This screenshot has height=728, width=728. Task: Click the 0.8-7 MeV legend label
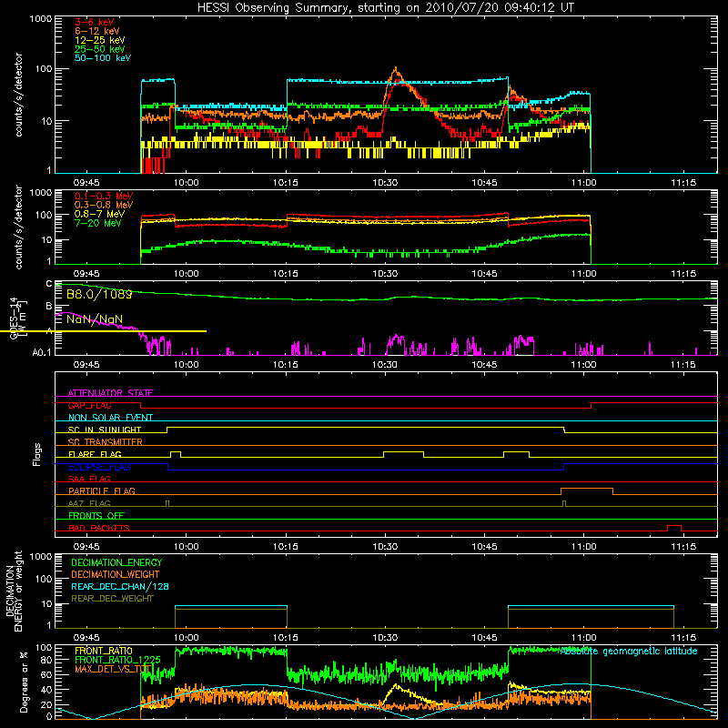100,214
